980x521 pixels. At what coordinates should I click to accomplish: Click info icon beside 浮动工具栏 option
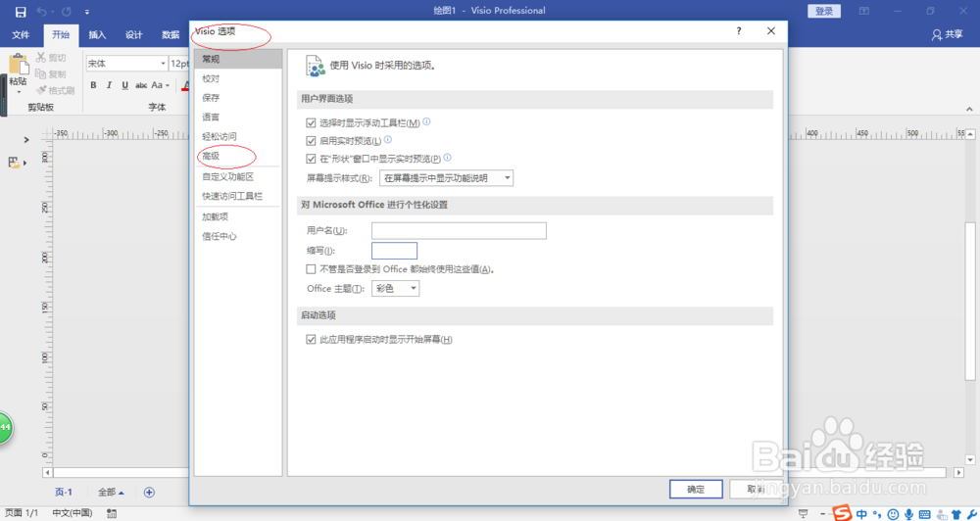pos(427,121)
